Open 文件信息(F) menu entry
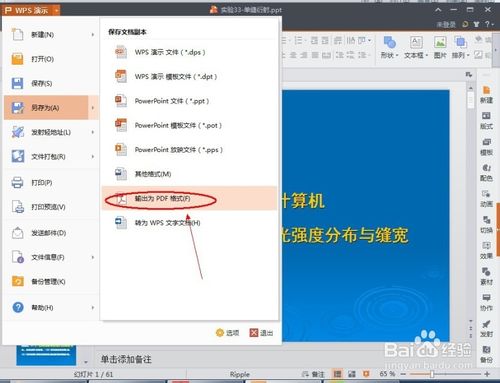Image resolution: width=500 pixels, height=383 pixels. [50, 257]
